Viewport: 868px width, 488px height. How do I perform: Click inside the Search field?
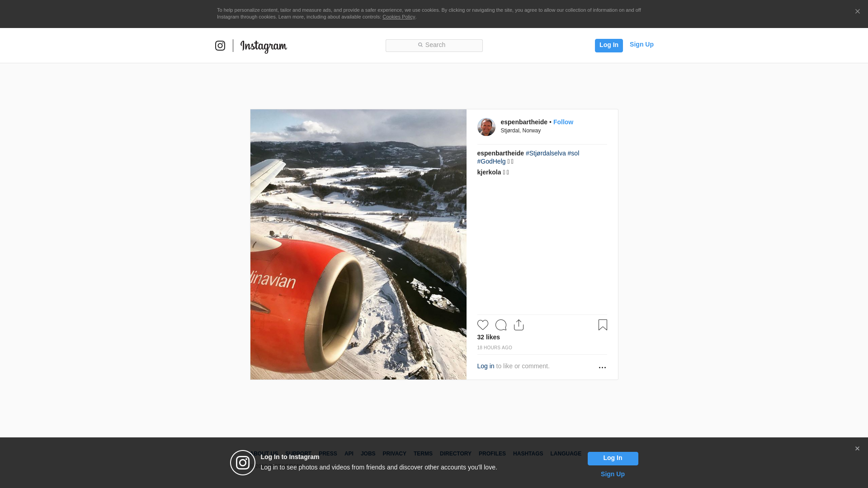coord(434,45)
